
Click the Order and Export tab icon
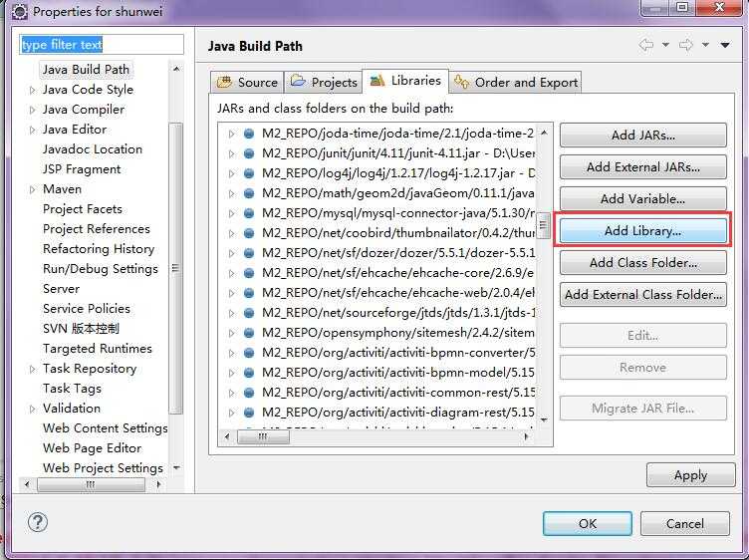tap(461, 82)
